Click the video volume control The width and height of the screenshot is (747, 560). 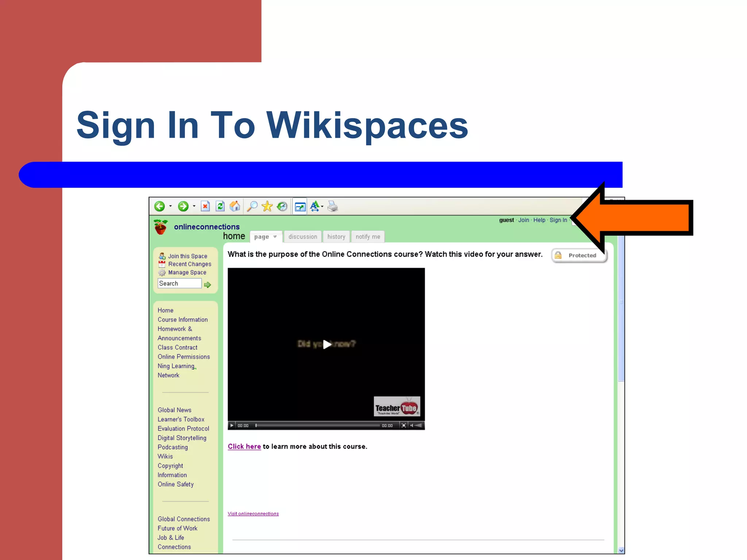[x=416, y=425]
